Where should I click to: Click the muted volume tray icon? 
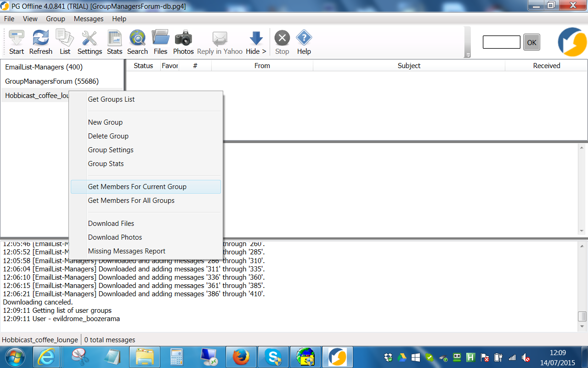[x=526, y=357]
